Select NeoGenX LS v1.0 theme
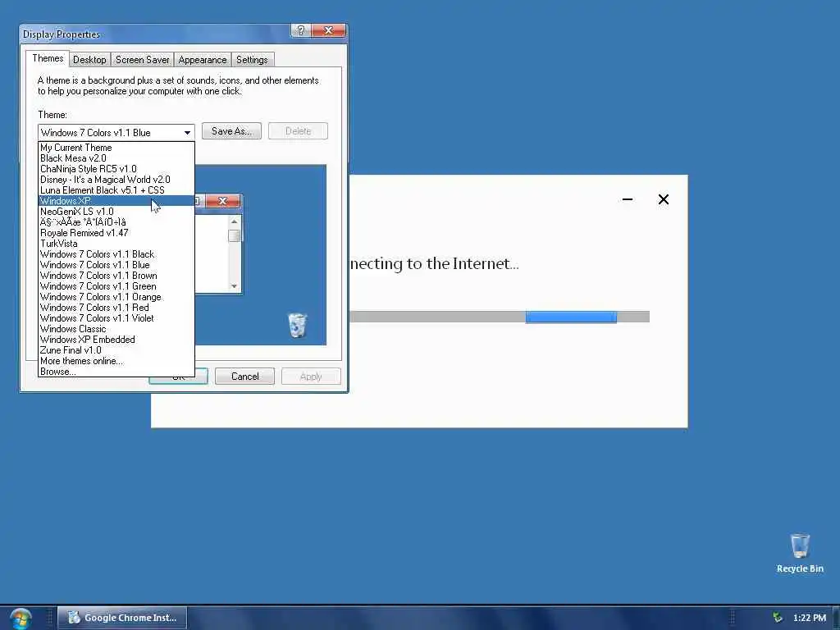The image size is (840, 630). pos(116,212)
